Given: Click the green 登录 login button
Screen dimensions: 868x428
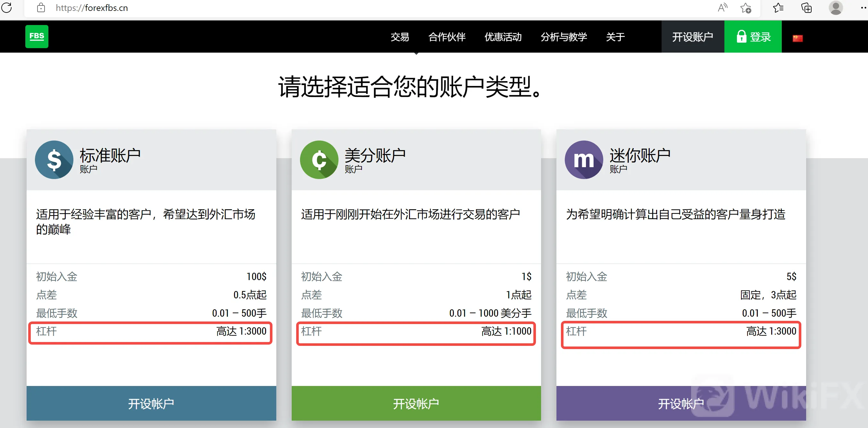Looking at the screenshot, I should [753, 37].
